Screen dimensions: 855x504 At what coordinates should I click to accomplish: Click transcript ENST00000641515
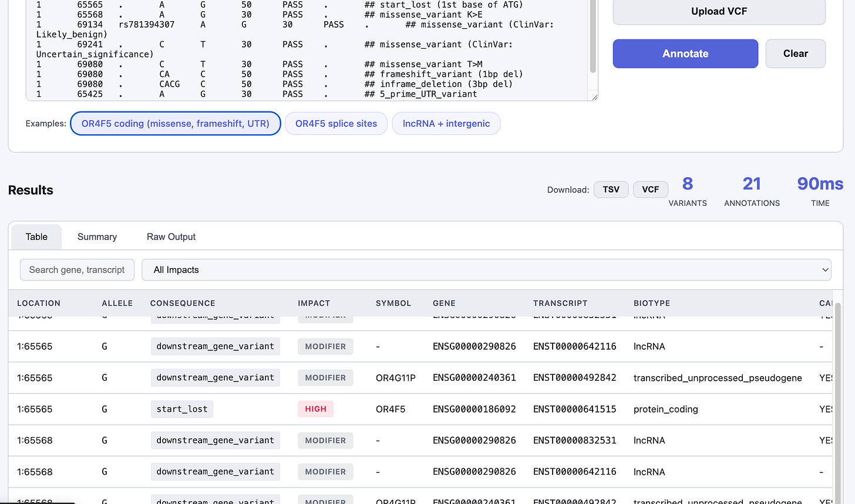[x=575, y=409]
